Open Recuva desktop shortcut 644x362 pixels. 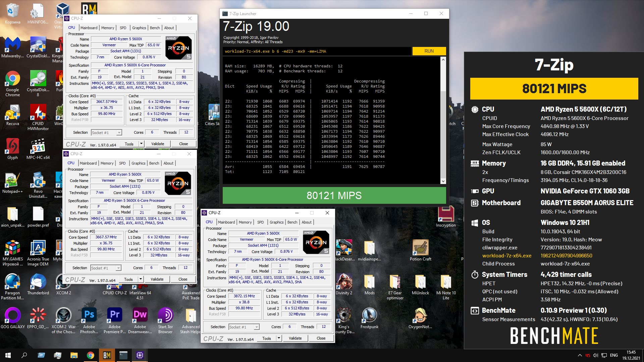coord(12,115)
